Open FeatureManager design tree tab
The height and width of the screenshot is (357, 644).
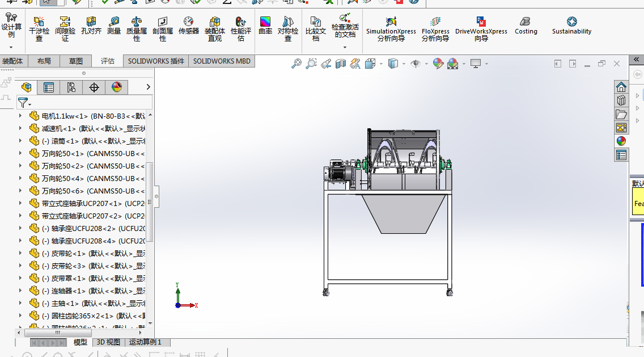coord(27,87)
